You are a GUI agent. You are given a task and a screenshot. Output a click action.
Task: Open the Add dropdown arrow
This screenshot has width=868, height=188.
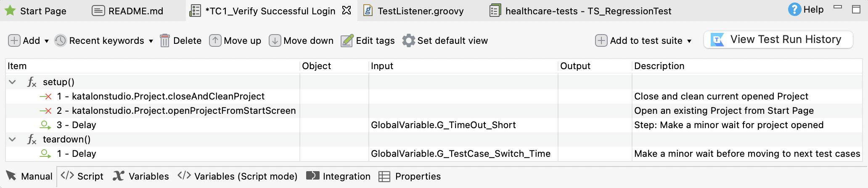pyautogui.click(x=47, y=41)
